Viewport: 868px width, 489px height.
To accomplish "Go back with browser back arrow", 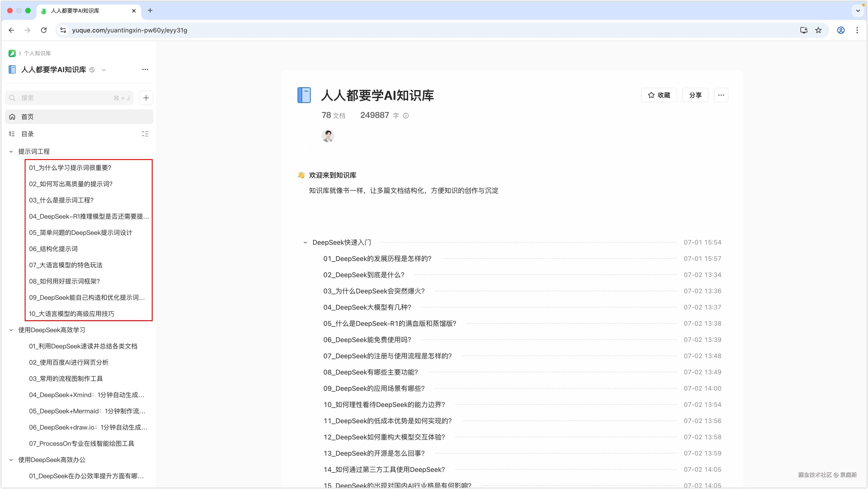I will (x=11, y=30).
